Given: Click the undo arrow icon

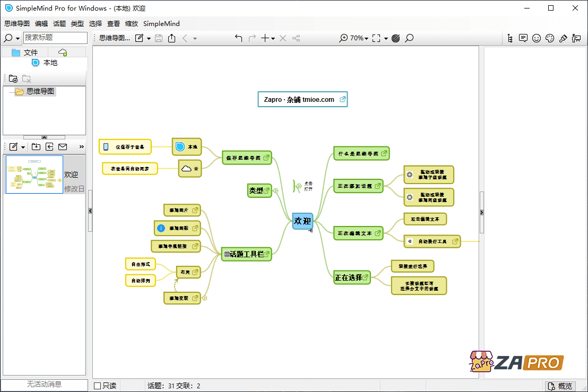Looking at the screenshot, I should coord(238,38).
